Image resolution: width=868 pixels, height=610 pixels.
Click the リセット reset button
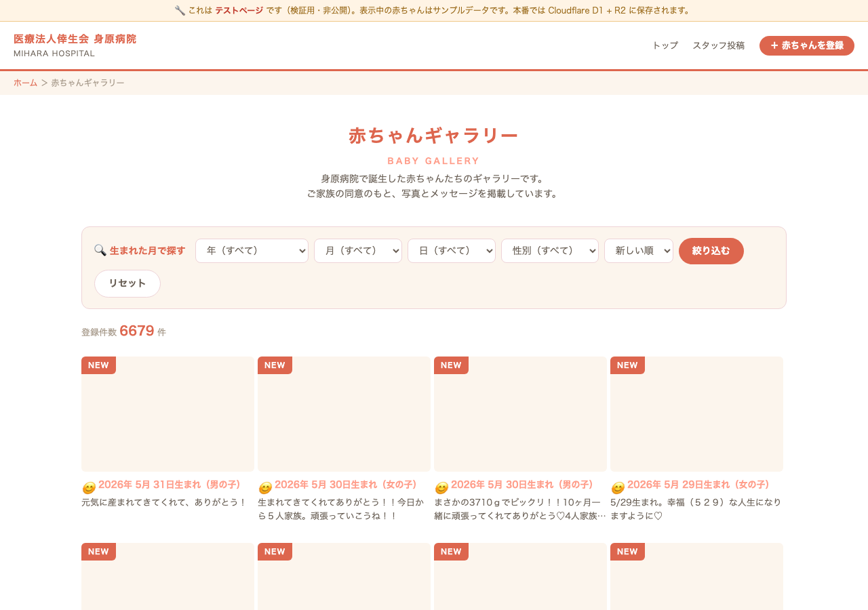coord(127,283)
